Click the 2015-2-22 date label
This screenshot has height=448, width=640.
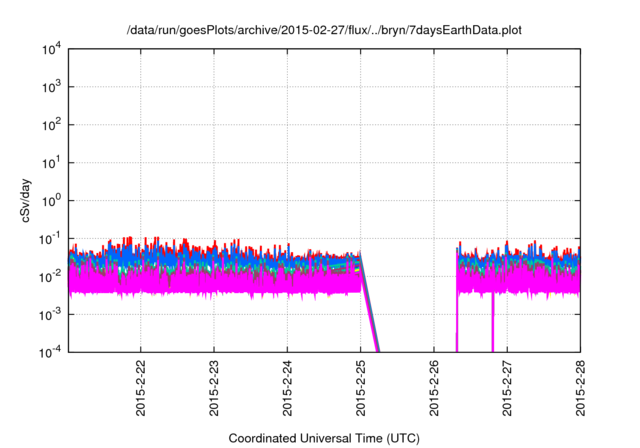pos(141,388)
